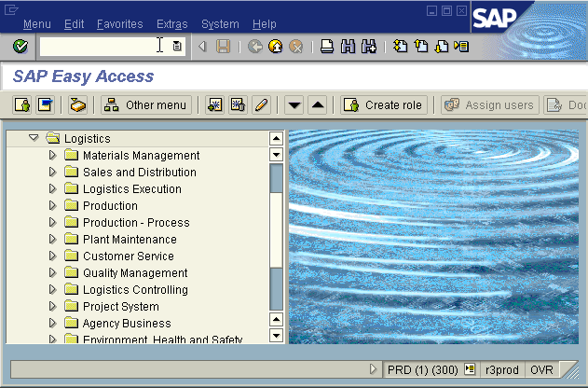Image resolution: width=588 pixels, height=388 pixels.
Task: Click the pencil Change favorites icon
Action: point(261,105)
